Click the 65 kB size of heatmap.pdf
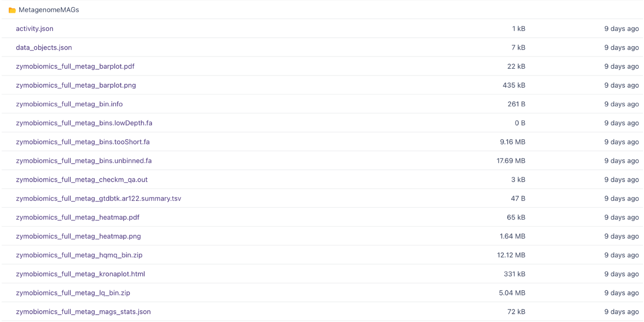 516,218
